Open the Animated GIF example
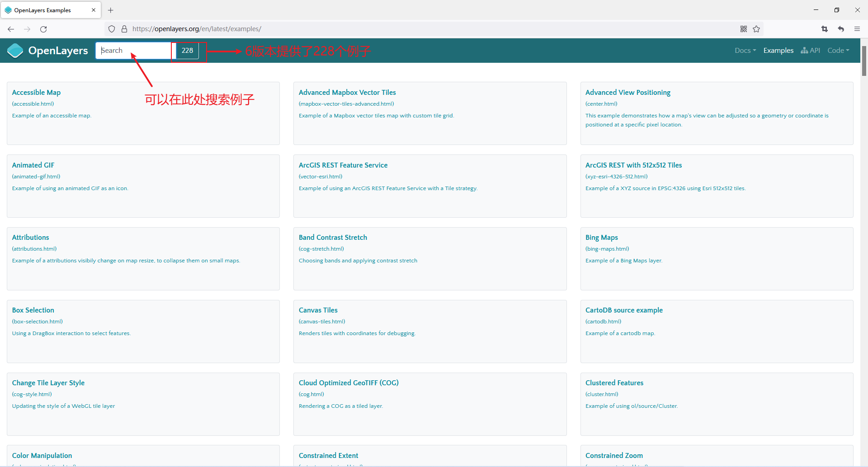 point(33,165)
